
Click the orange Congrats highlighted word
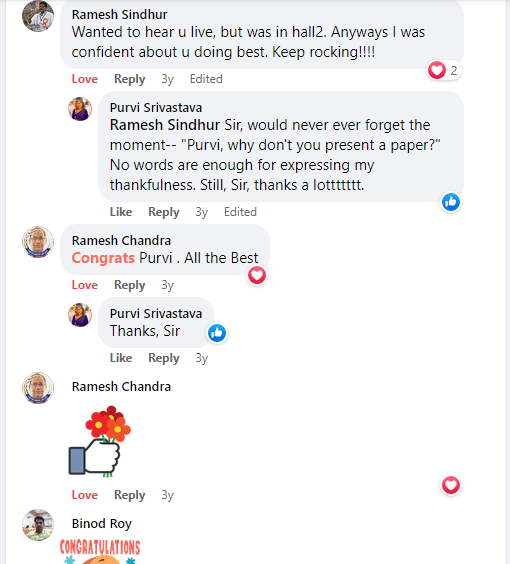pyautogui.click(x=103, y=258)
